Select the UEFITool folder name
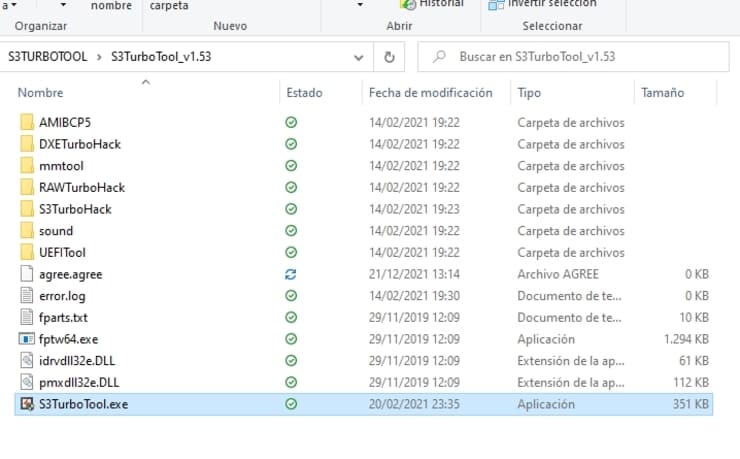This screenshot has height=459, width=740. click(x=62, y=252)
